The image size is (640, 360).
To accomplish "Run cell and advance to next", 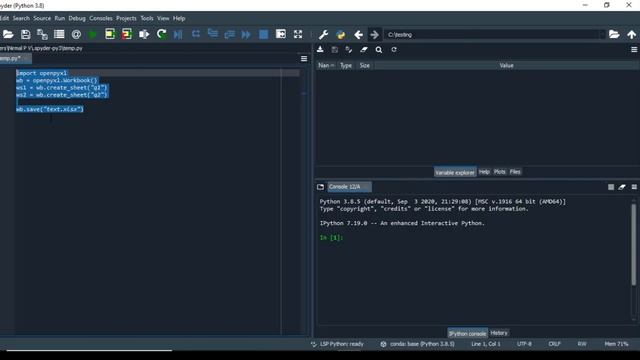I will (127, 34).
